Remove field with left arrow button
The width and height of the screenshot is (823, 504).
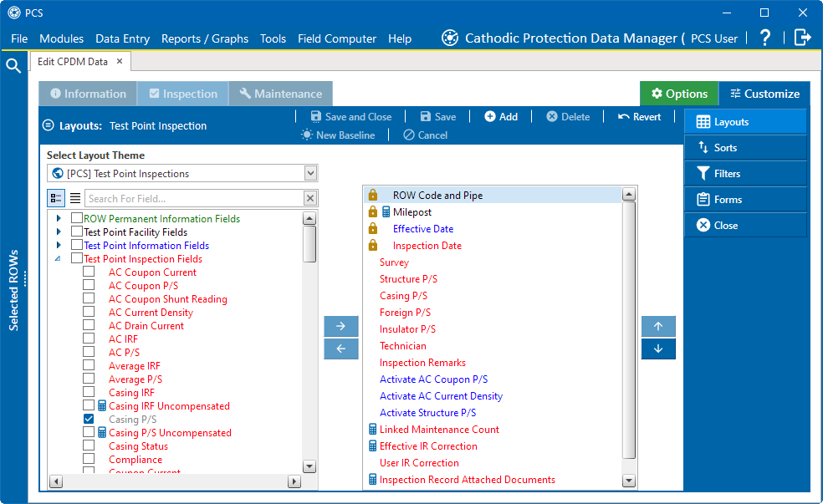tap(341, 349)
